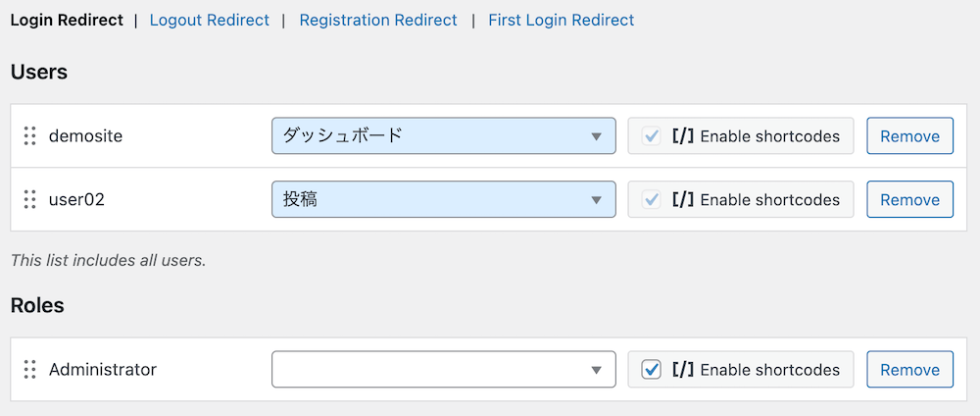This screenshot has width=980, height=416.
Task: Expand the empty Administrator redirect dropdown
Action: click(443, 370)
